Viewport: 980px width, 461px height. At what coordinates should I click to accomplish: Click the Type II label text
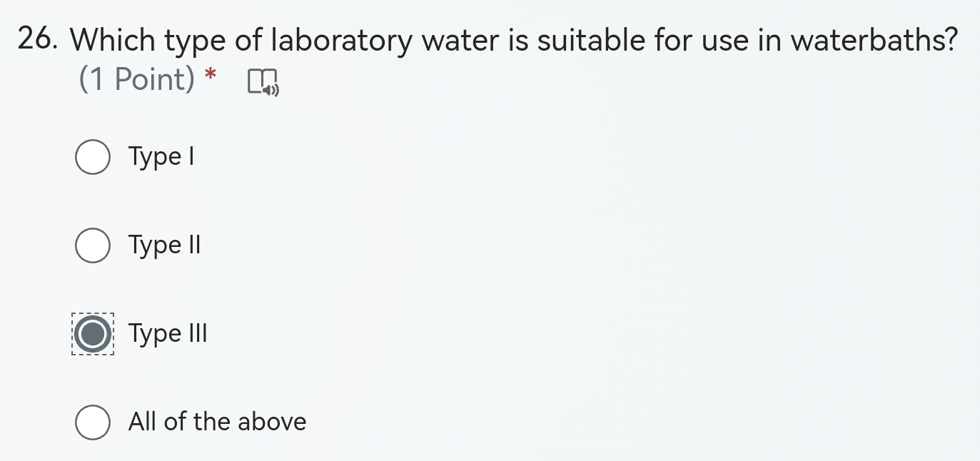tap(165, 245)
